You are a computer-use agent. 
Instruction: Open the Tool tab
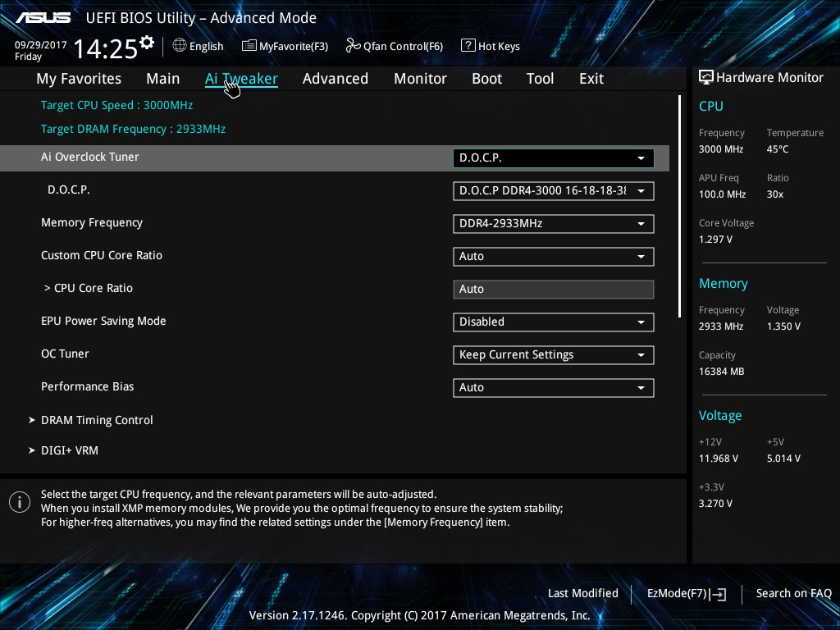point(540,79)
